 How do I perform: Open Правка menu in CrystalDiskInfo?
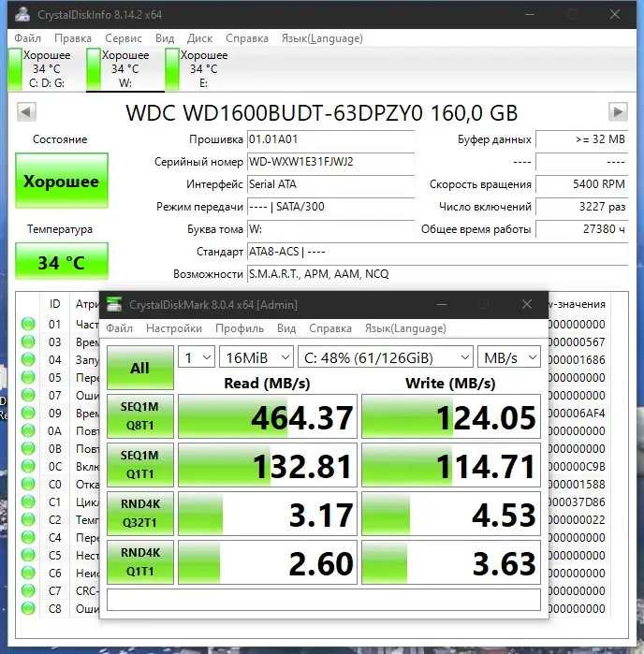(73, 38)
